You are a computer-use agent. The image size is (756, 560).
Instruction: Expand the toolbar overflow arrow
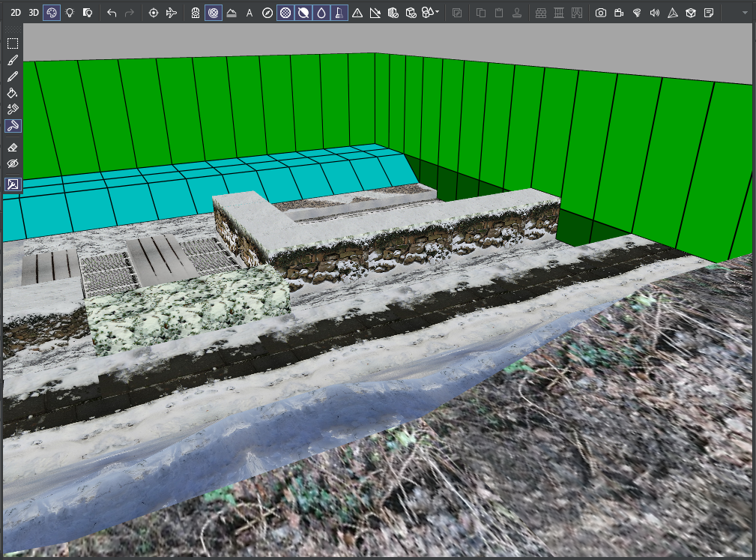click(x=746, y=13)
